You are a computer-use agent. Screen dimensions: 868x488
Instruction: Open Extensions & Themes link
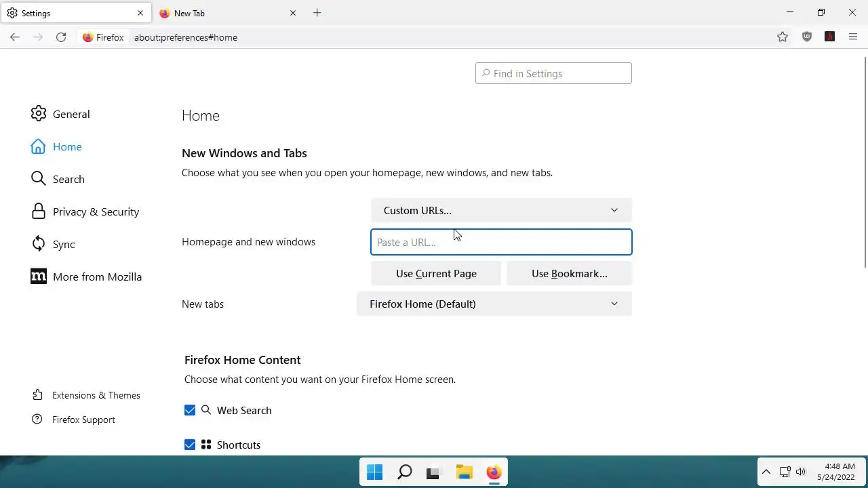86,395
